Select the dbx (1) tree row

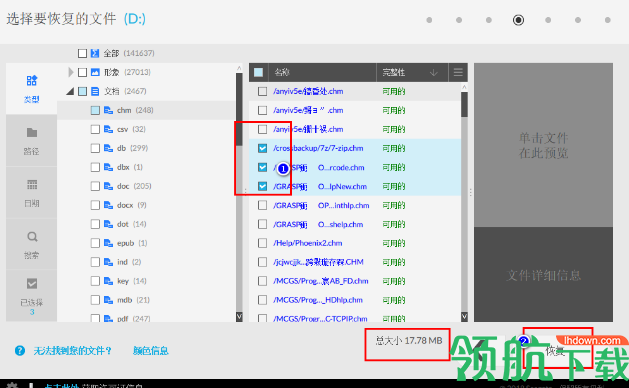(146, 167)
